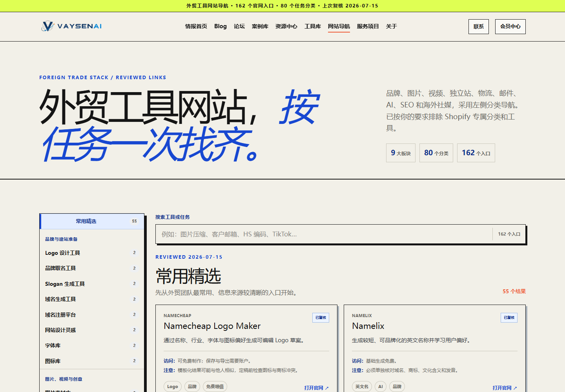Image resolution: width=565 pixels, height=392 pixels.
Task: Open 关于 in the top navigation
Action: click(x=392, y=26)
